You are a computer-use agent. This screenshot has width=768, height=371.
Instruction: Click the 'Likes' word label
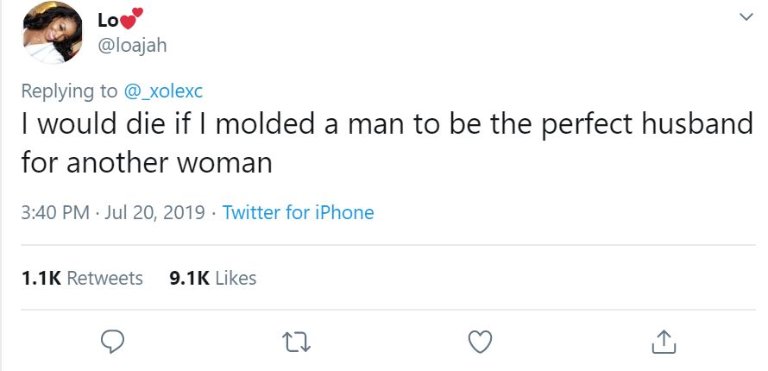(x=236, y=278)
